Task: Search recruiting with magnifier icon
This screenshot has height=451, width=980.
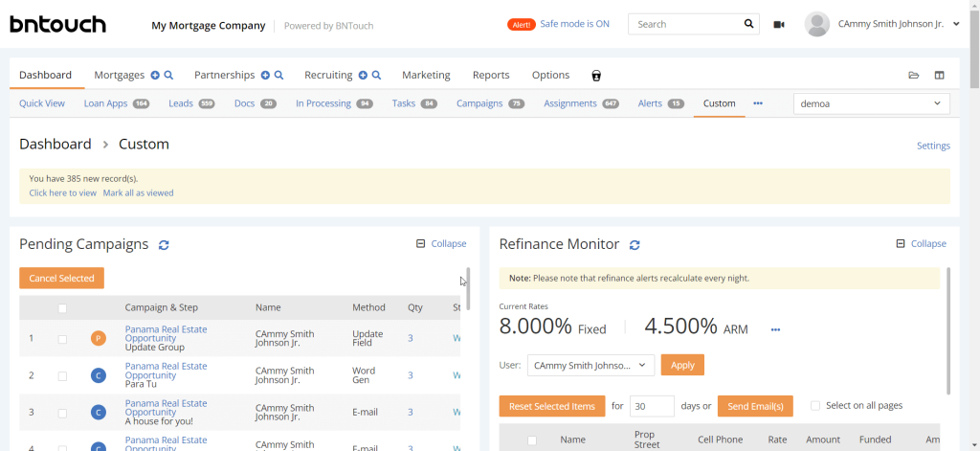Action: point(377,75)
